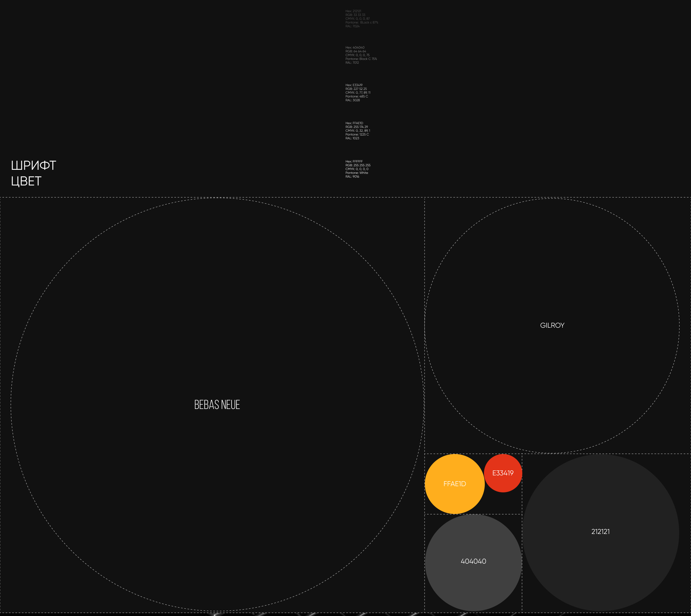Click the 'Pantone: 485 C' text
This screenshot has height=616, width=691.
pos(356,96)
